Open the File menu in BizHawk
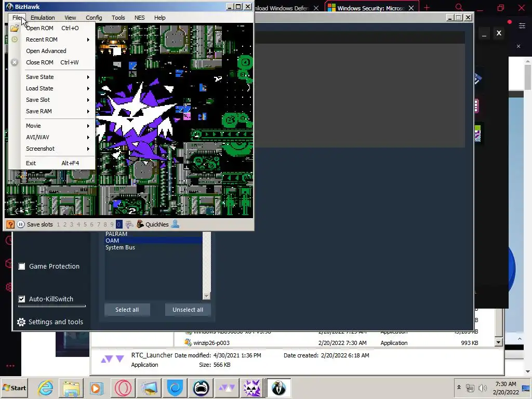 [x=16, y=18]
